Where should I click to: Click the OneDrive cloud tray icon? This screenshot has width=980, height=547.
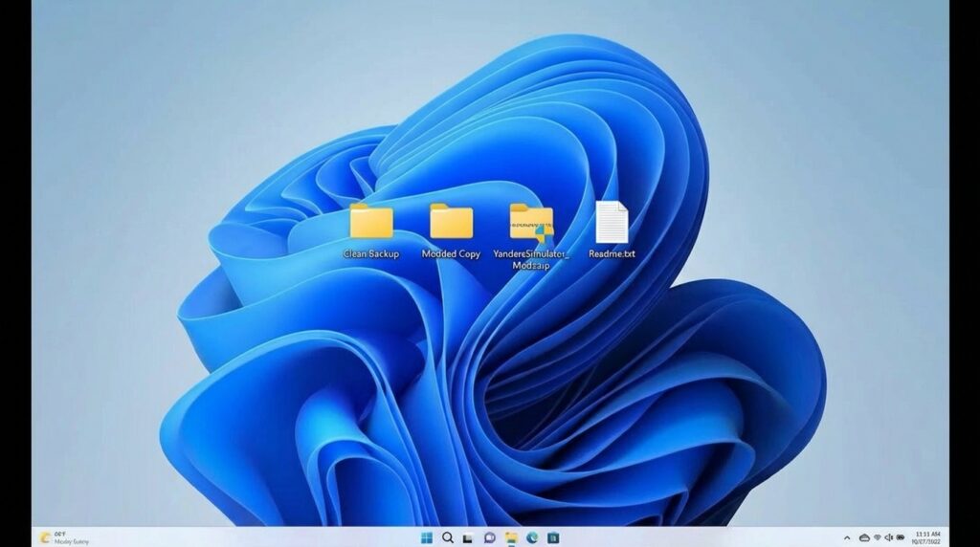pyautogui.click(x=863, y=537)
